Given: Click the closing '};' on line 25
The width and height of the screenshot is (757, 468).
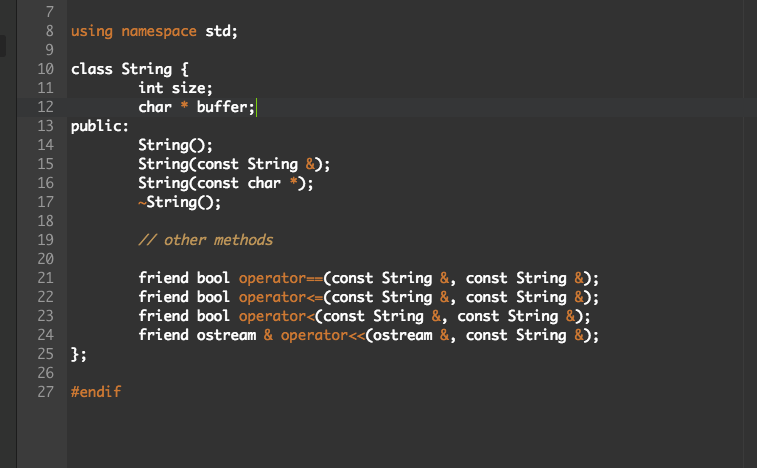Looking at the screenshot, I should coord(79,354).
